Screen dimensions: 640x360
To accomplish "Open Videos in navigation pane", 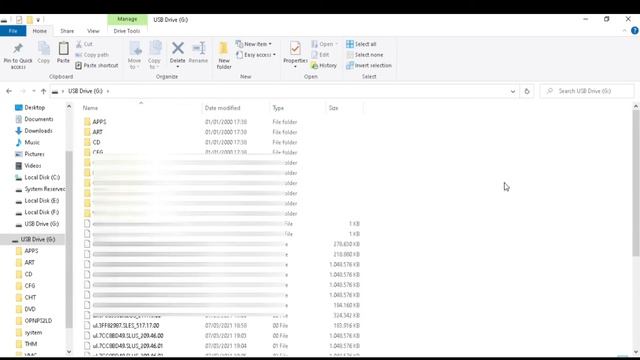I will pos(33,166).
